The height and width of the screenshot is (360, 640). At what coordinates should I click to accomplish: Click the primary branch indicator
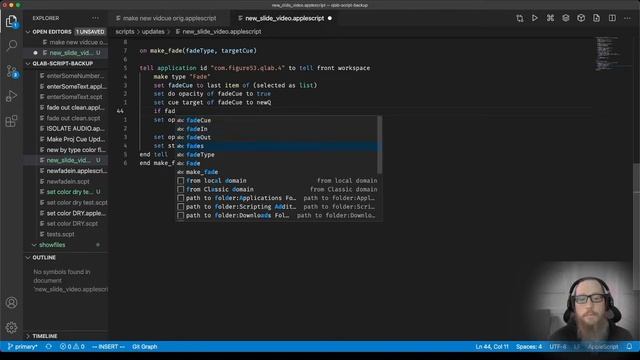point(23,347)
